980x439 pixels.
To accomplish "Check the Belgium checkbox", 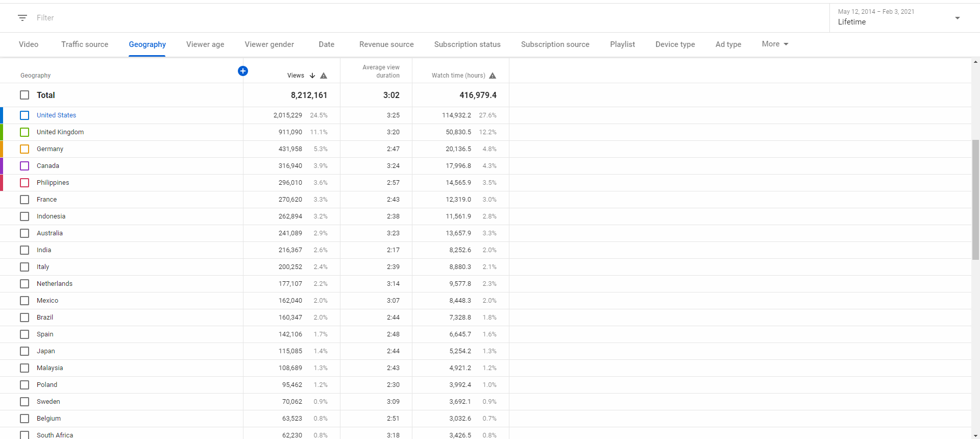I will point(24,419).
